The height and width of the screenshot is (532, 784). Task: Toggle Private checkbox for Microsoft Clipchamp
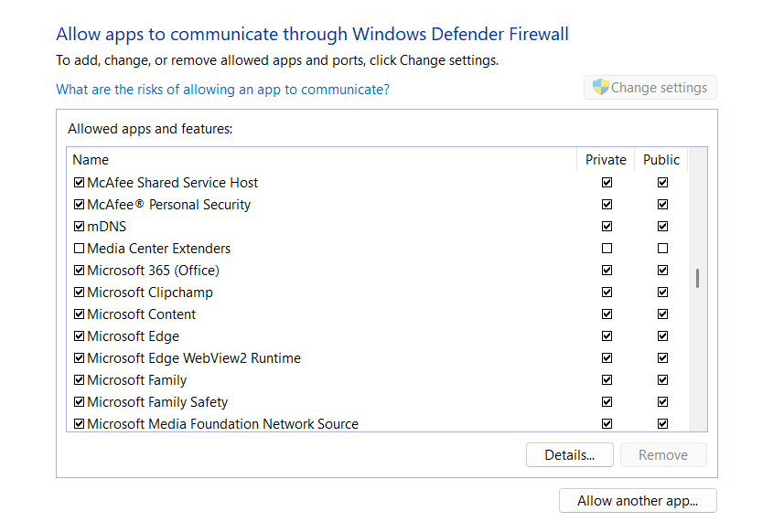pos(607,293)
